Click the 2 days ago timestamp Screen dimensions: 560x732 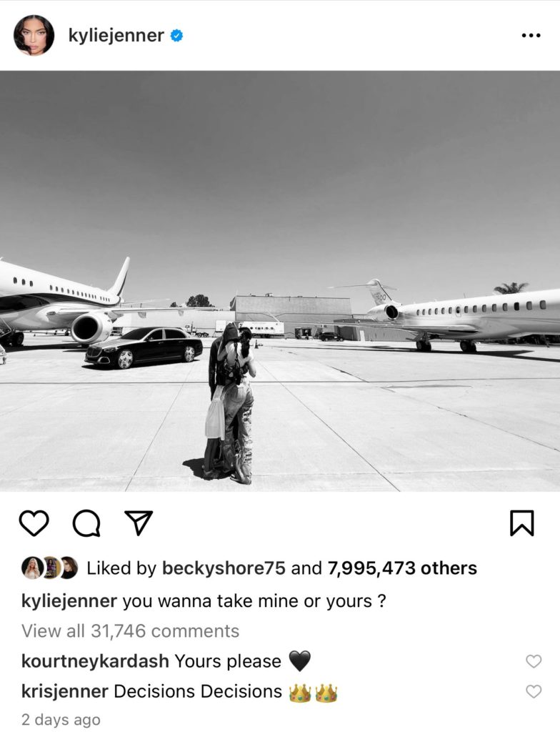61,719
